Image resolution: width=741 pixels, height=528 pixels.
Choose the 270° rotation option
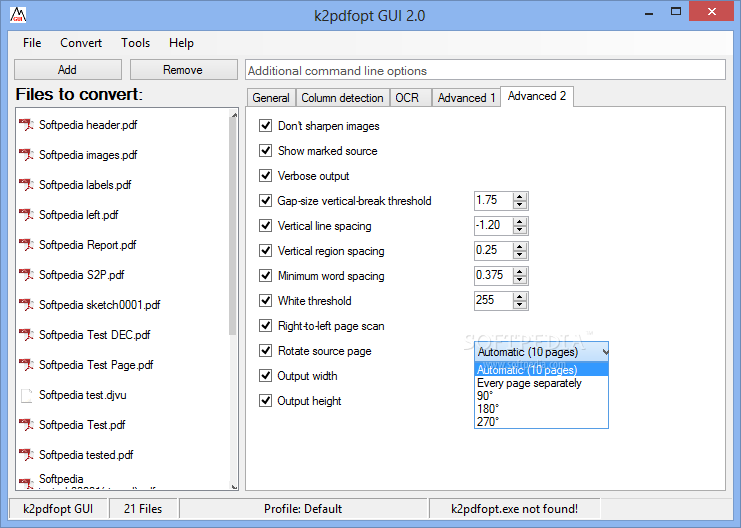[x=541, y=421]
